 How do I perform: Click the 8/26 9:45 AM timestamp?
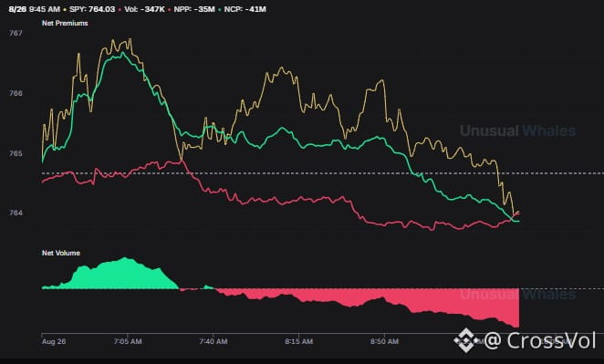point(35,9)
